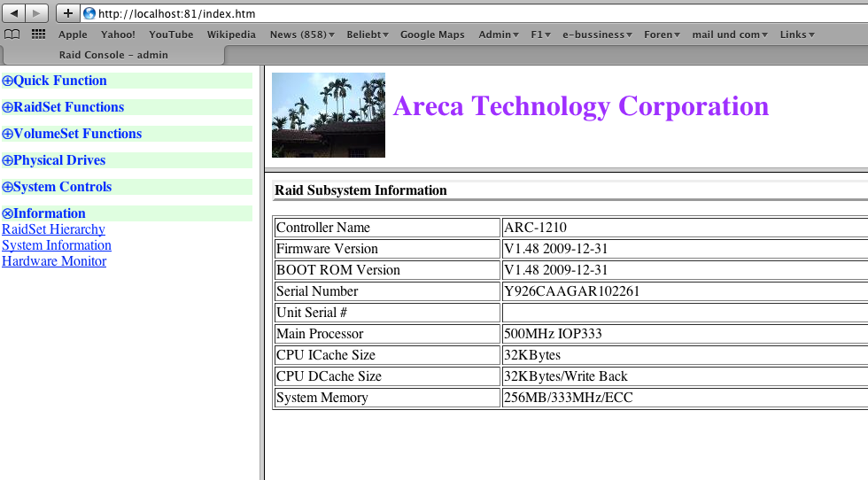868x480 pixels.
Task: Click the palm trees header photo
Action: 329,115
